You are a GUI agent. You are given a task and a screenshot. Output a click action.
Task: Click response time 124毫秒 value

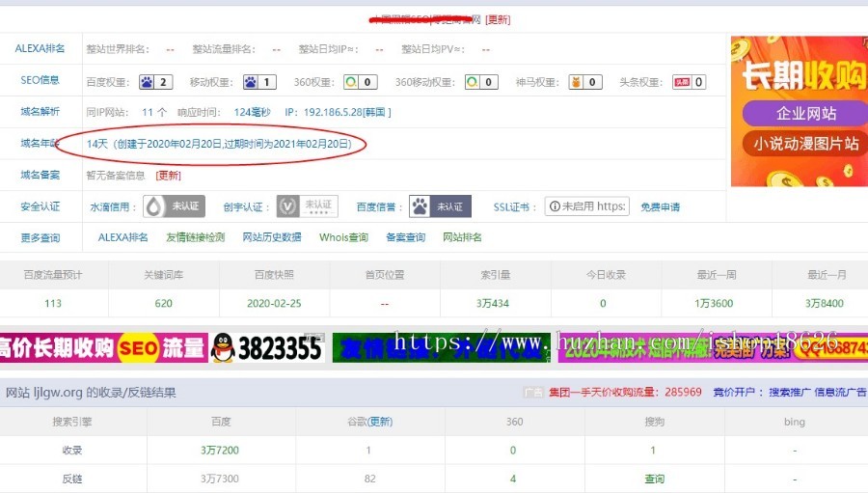(252, 112)
